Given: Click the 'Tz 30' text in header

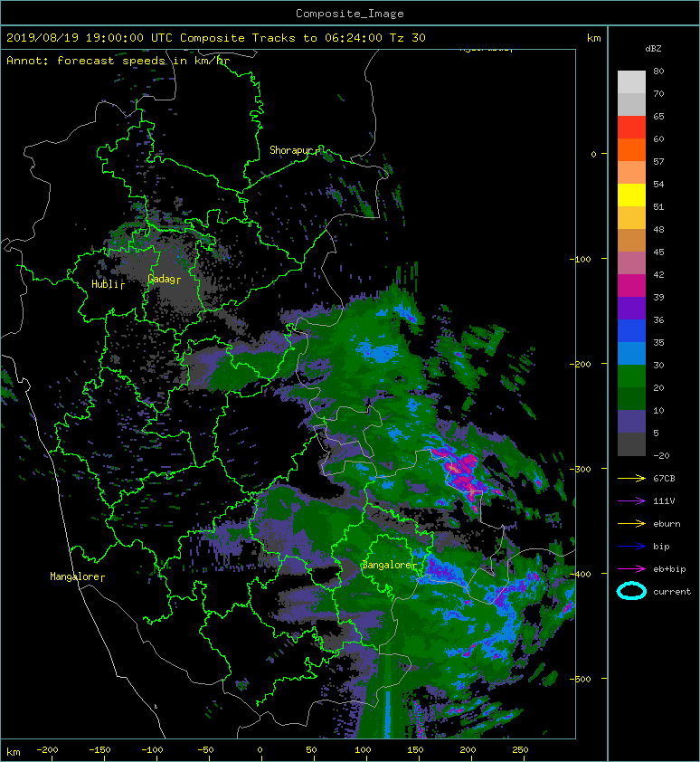Looking at the screenshot, I should pos(408,38).
